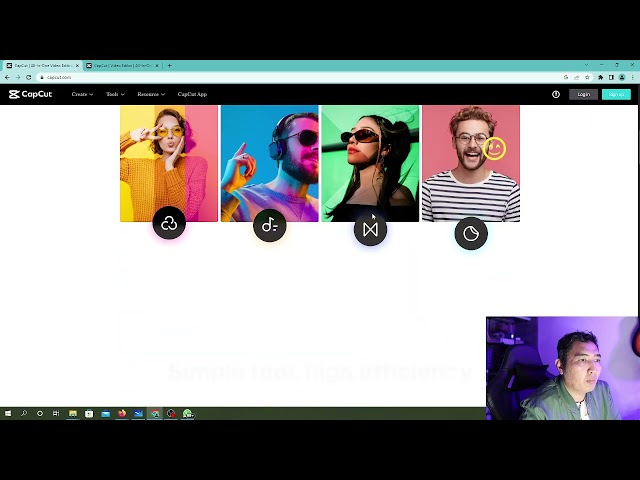Click the transition bowtie feature icon

point(370,229)
